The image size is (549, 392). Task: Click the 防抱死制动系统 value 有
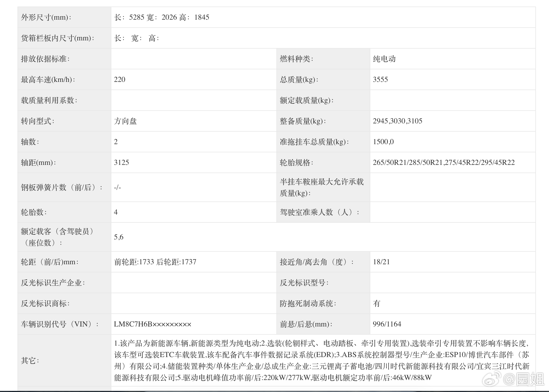377,304
